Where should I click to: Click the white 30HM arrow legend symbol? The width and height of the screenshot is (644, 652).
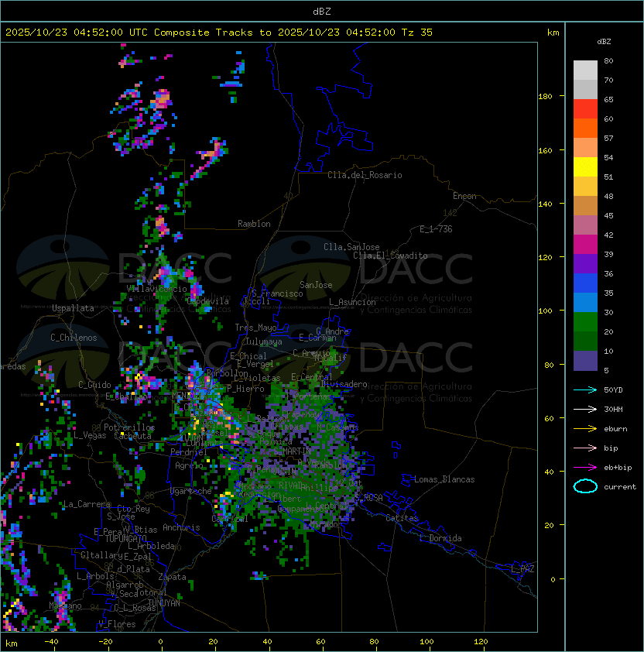[585, 410]
